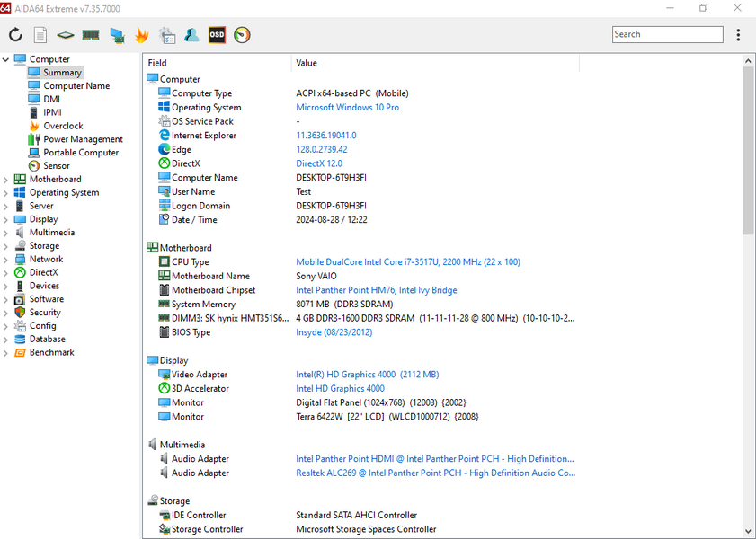Expand the Benchmark tree node
756x539 pixels.
(5, 353)
